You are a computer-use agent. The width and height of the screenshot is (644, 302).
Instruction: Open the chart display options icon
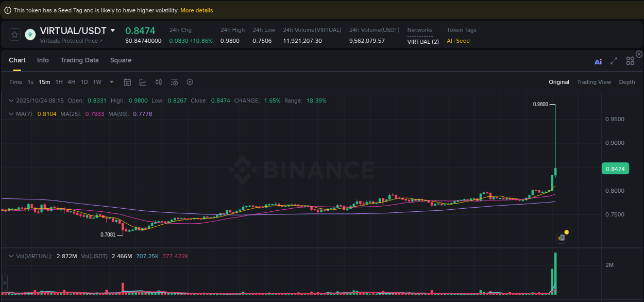click(x=174, y=82)
